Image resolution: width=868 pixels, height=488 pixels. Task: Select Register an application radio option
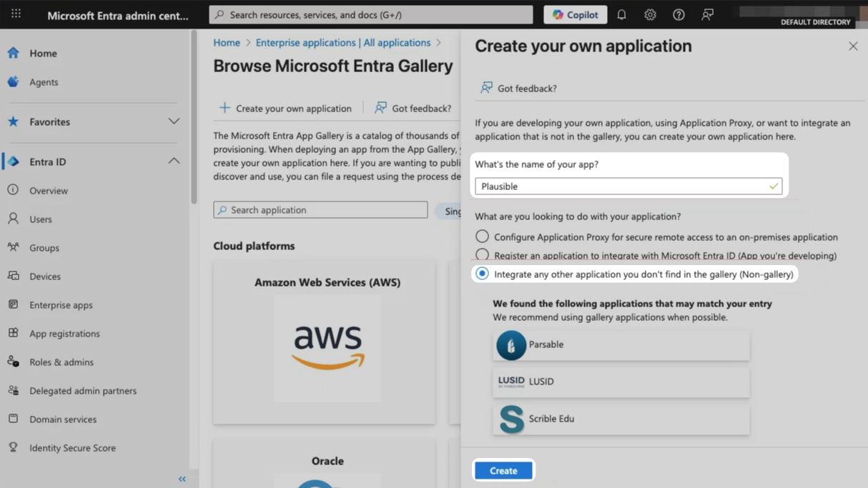pyautogui.click(x=482, y=255)
